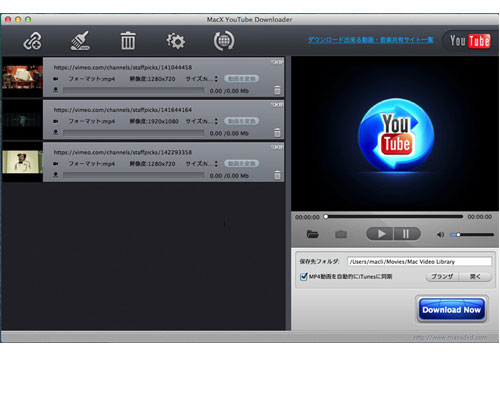Click URL text vimeo.com staffpicks/141644164
Viewport: 500px width, 400px height.
click(x=123, y=110)
